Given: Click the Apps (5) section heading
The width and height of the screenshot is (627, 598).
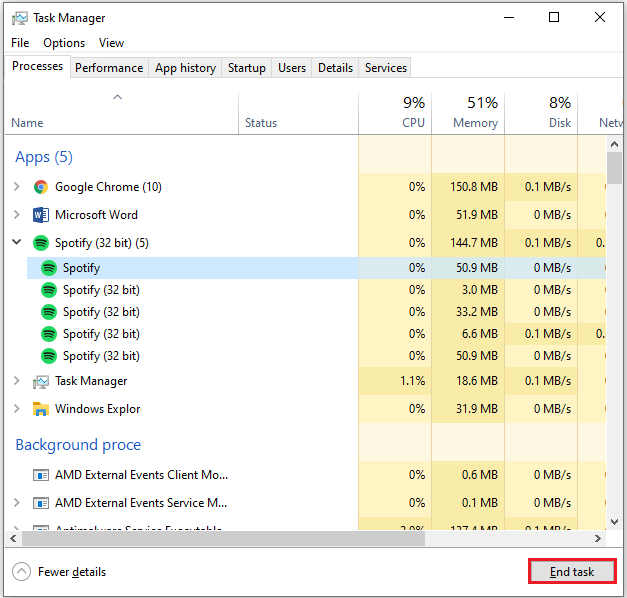Looking at the screenshot, I should tap(44, 157).
